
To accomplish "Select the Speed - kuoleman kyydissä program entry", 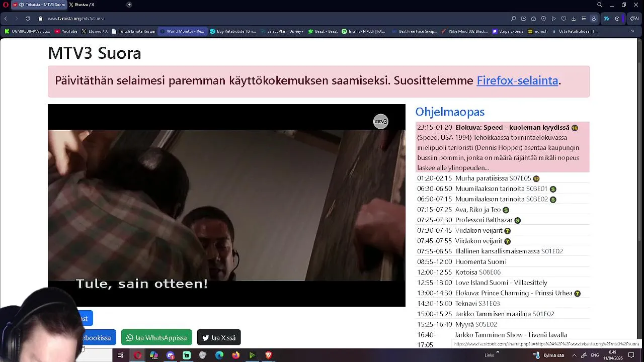I will 502,147.
